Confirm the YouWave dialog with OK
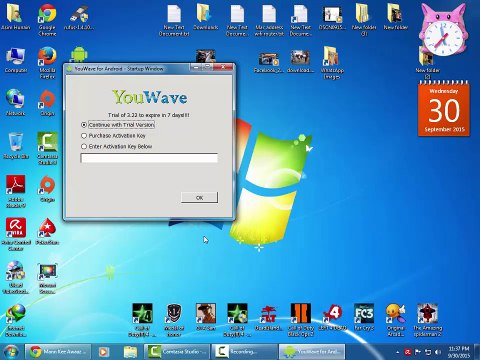 (x=199, y=197)
